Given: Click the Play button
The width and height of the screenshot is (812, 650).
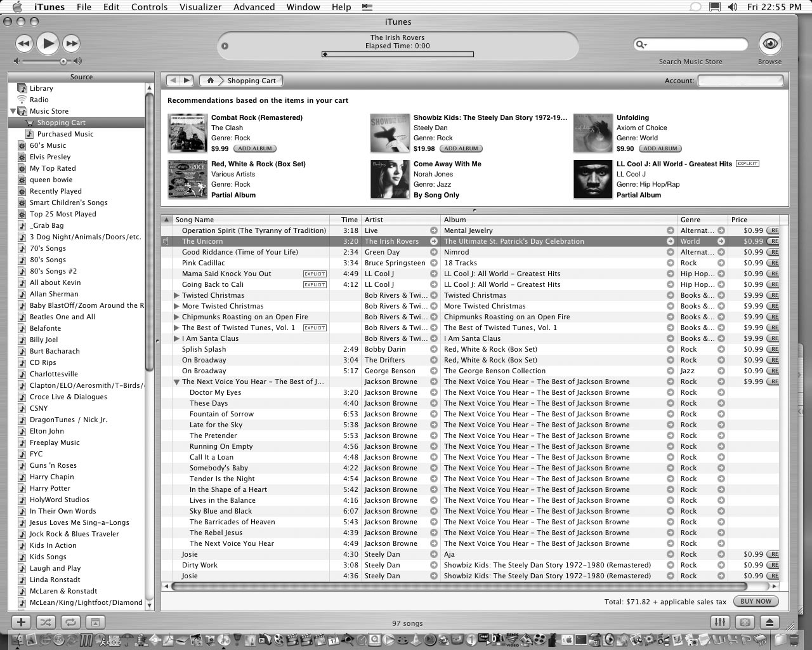Looking at the screenshot, I should (x=48, y=44).
